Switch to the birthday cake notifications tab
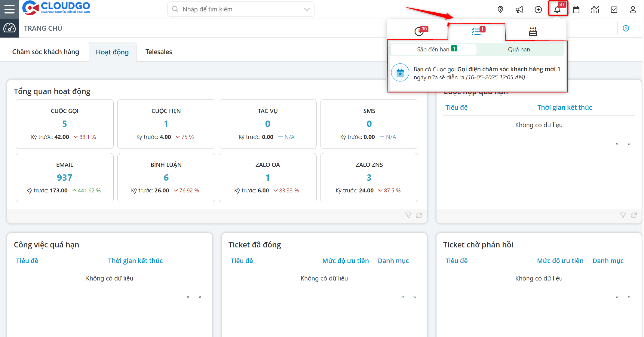 click(x=533, y=31)
